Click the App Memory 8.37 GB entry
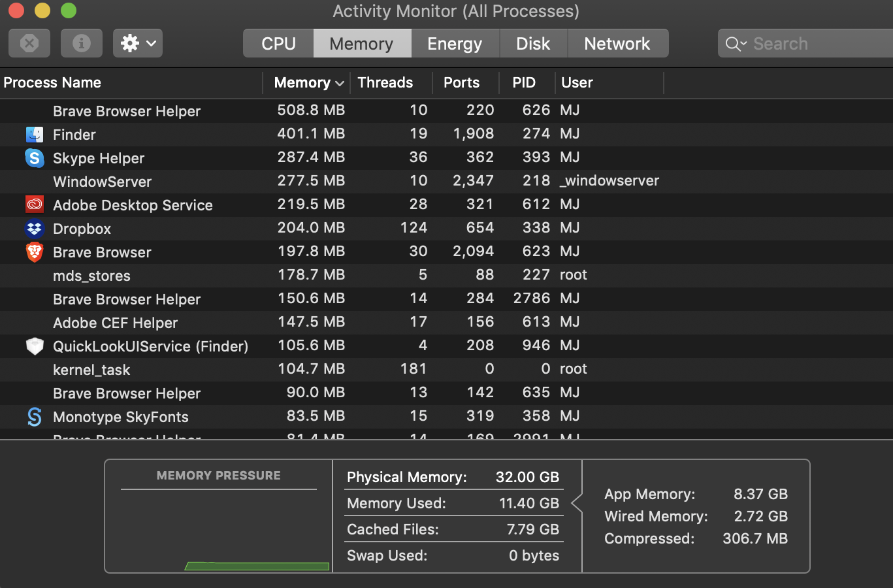 [696, 494]
